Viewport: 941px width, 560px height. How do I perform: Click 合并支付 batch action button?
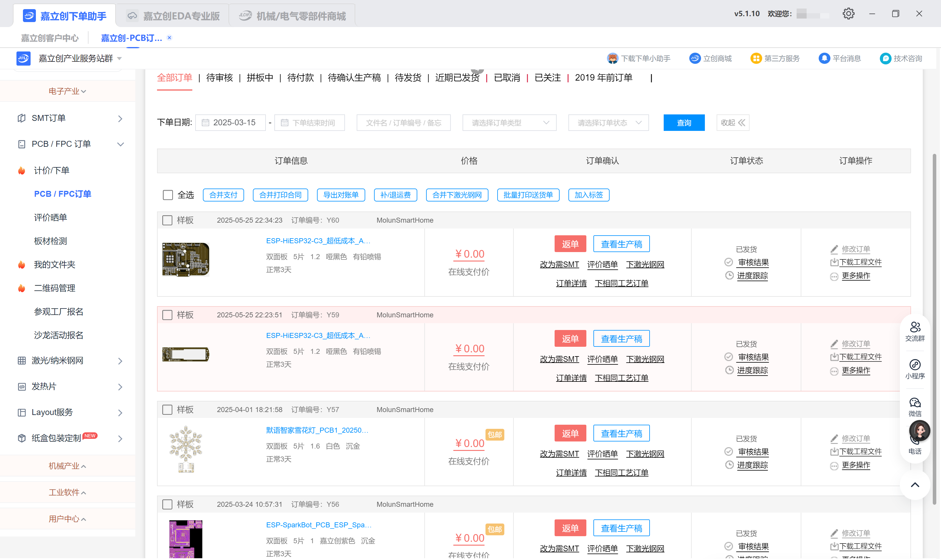223,195
